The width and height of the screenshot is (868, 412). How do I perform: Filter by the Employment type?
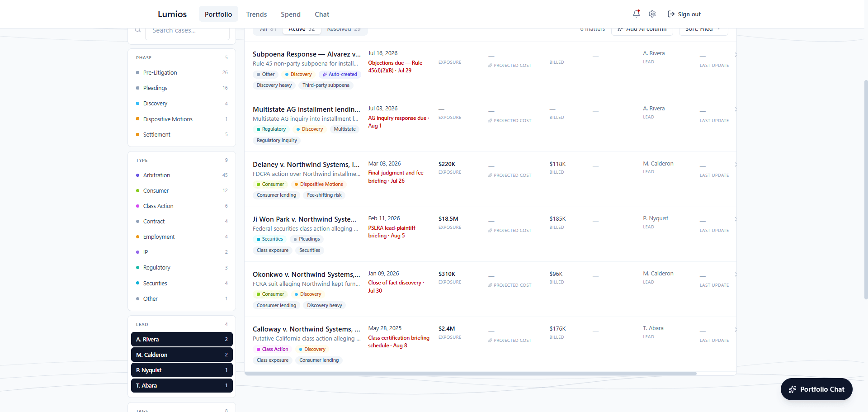pyautogui.click(x=182, y=237)
